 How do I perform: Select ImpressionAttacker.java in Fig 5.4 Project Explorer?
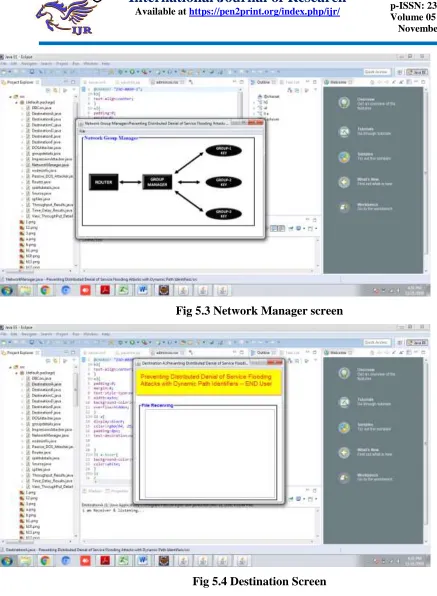click(x=49, y=430)
